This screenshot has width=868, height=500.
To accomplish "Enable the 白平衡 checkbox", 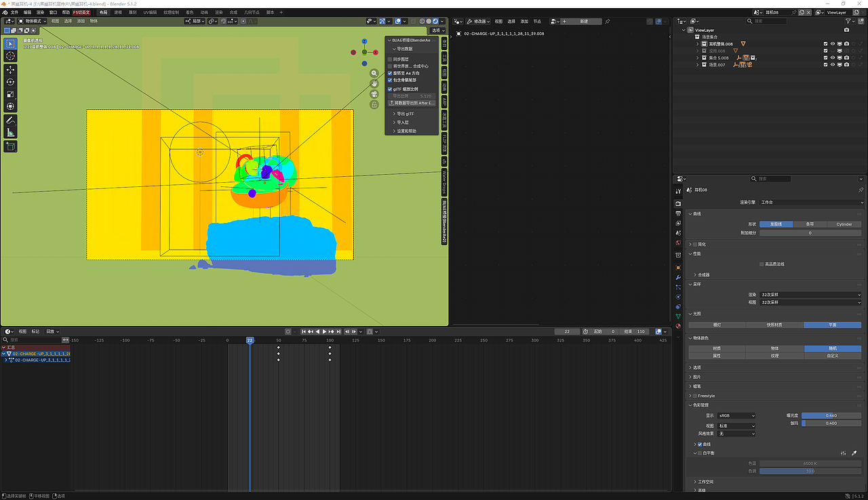I will click(x=700, y=453).
